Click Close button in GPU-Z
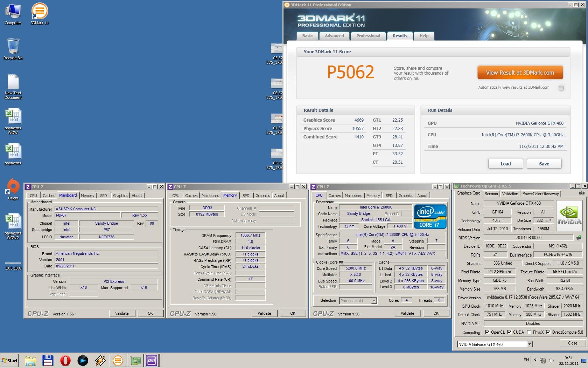The width and height of the screenshot is (588, 368). pos(573,343)
